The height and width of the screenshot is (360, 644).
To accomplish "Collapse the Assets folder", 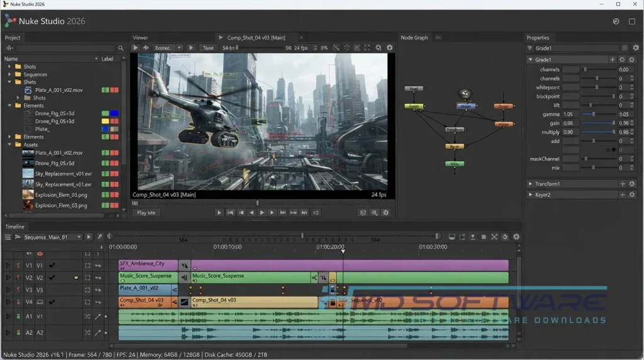I will 9,145.
